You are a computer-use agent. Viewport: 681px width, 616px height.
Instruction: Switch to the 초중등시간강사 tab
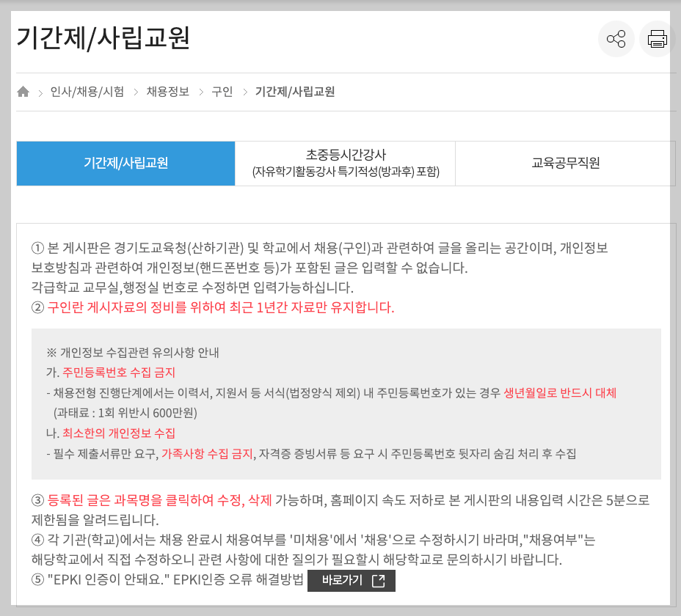pyautogui.click(x=345, y=163)
